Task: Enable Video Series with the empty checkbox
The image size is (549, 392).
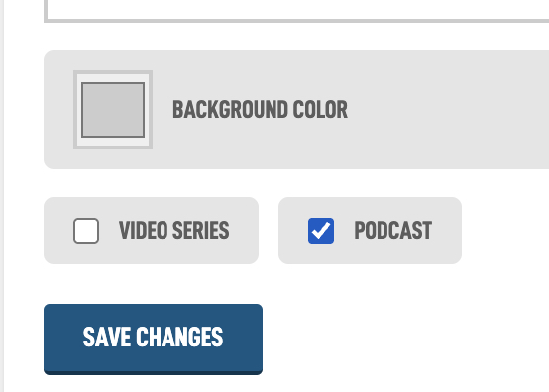Action: [x=86, y=231]
